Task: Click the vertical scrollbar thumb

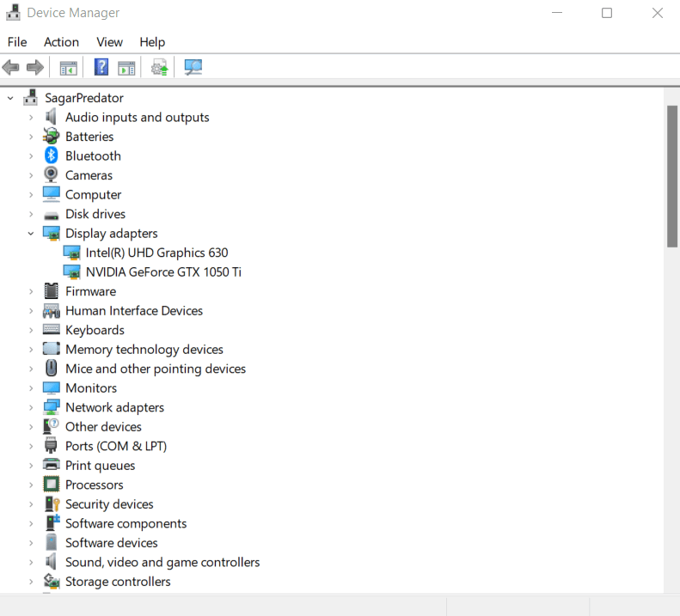Action: point(671,176)
